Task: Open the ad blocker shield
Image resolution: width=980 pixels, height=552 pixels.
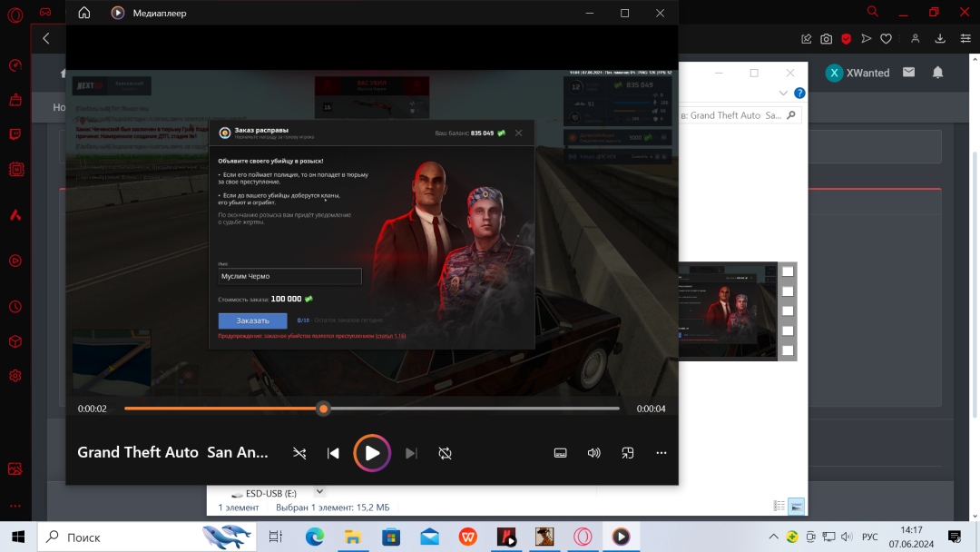Action: 847,39
